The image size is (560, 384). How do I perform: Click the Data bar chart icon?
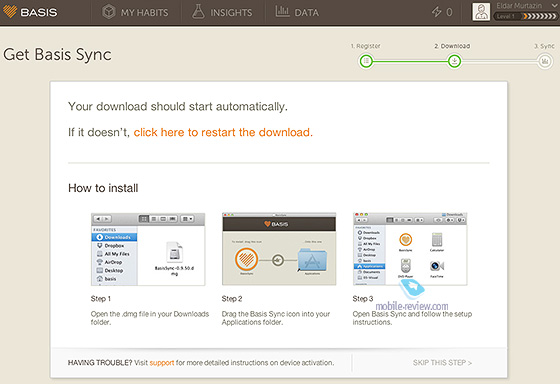click(282, 11)
